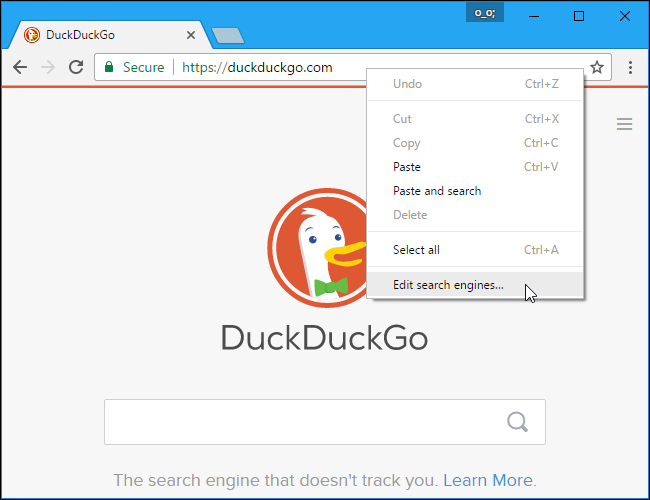The image size is (650, 500).
Task: Click the DuckDuckGo tab favicon
Action: click(x=32, y=35)
